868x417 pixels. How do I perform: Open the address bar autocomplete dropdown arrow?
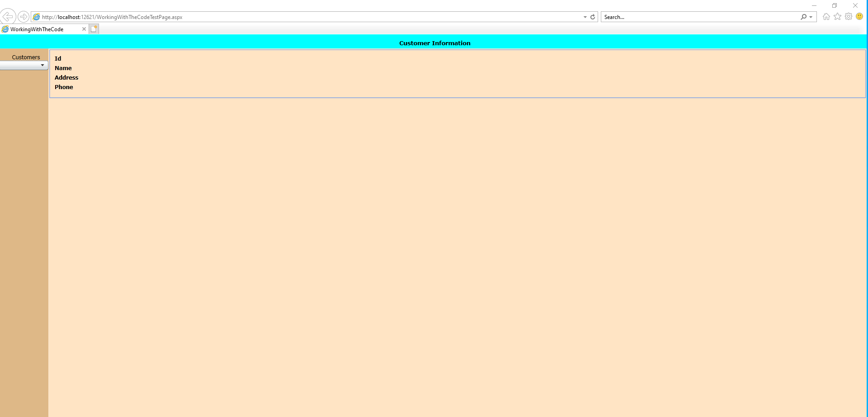[x=585, y=17]
